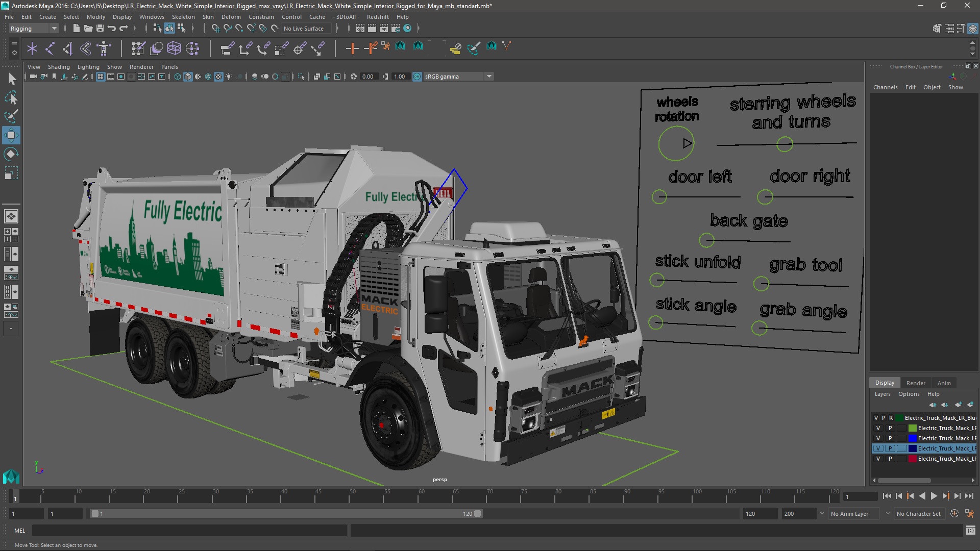The height and width of the screenshot is (551, 980).
Task: Click the back gate slider handle
Action: [x=706, y=240]
